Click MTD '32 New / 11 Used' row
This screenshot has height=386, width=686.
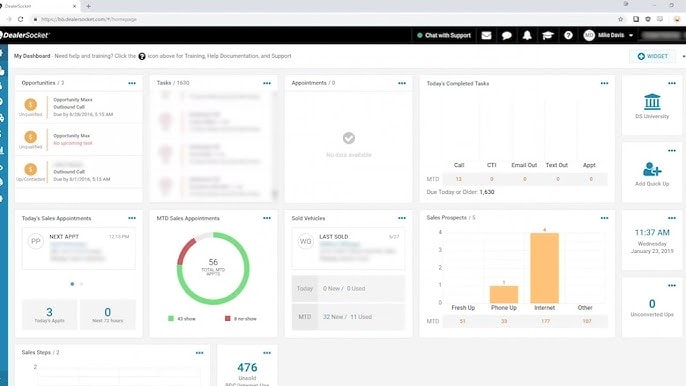(348, 316)
